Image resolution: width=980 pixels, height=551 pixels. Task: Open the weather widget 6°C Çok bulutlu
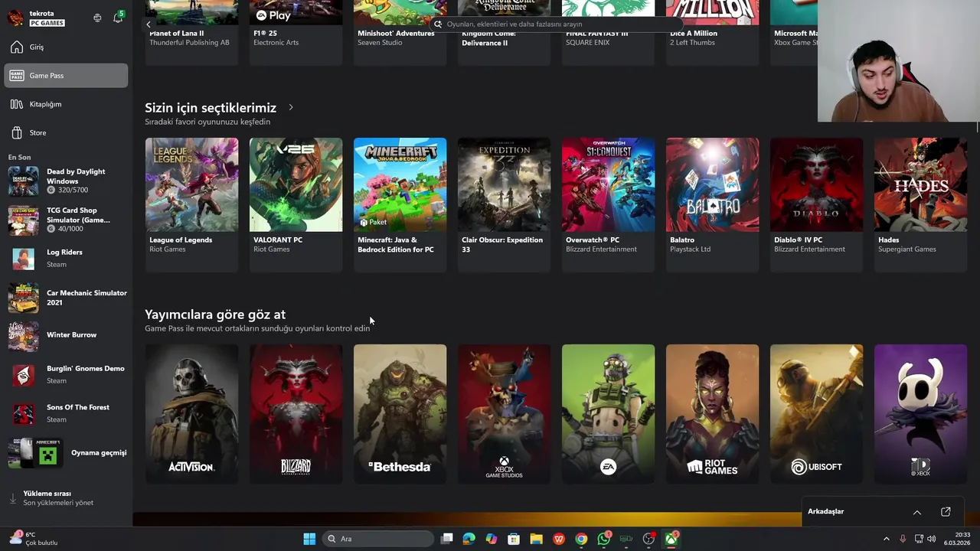tap(32, 539)
